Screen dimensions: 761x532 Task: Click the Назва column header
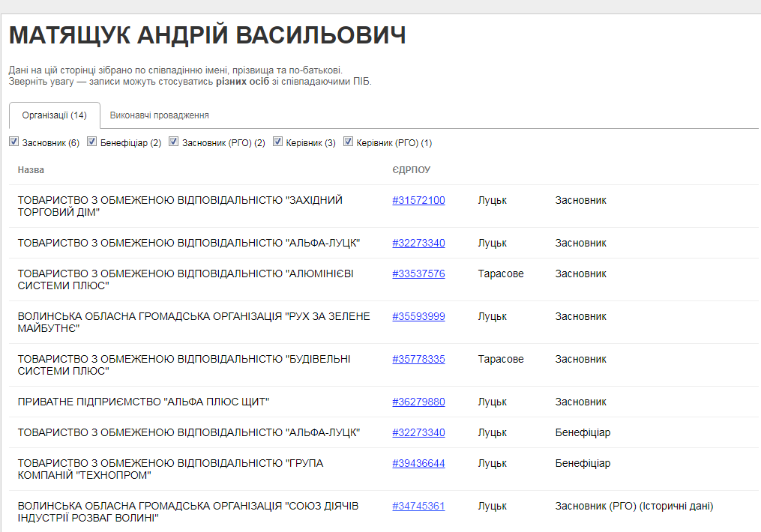[31, 170]
